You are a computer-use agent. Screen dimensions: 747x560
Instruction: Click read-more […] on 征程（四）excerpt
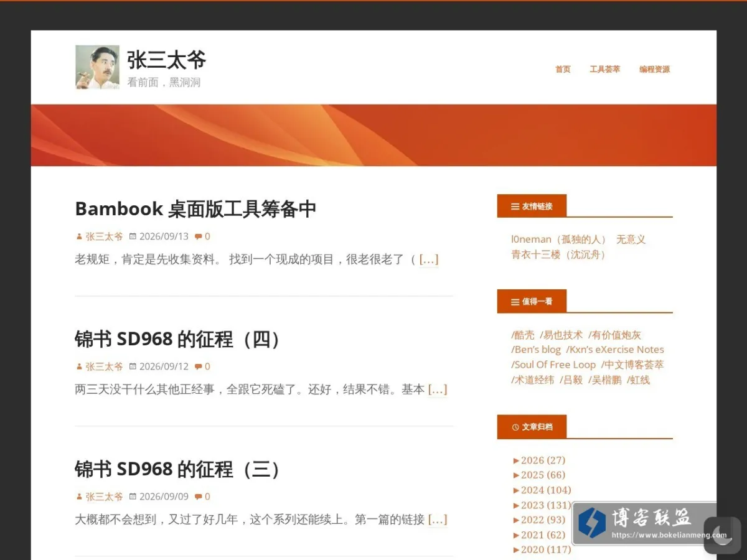(x=438, y=390)
